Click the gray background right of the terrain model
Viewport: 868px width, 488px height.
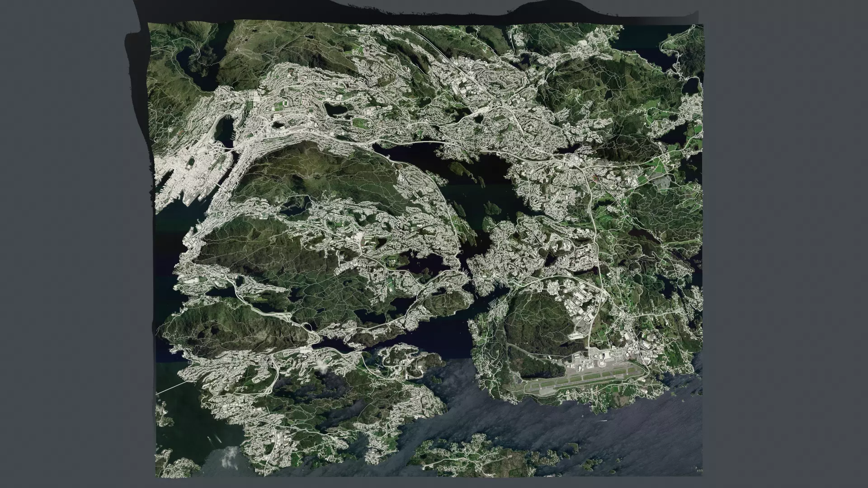point(787,244)
